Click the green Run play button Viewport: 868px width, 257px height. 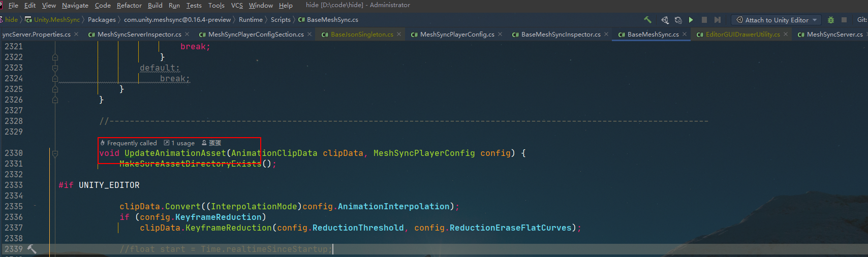point(691,20)
